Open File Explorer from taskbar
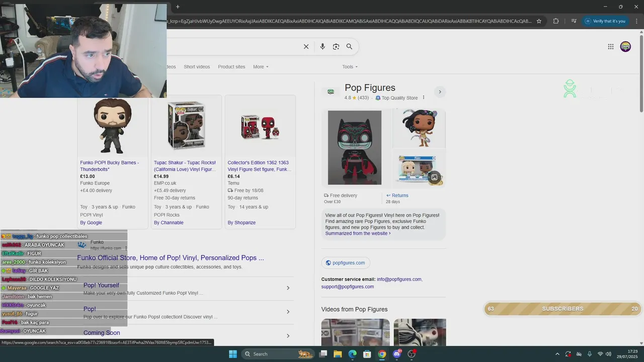The image size is (644, 362). (x=338, y=354)
